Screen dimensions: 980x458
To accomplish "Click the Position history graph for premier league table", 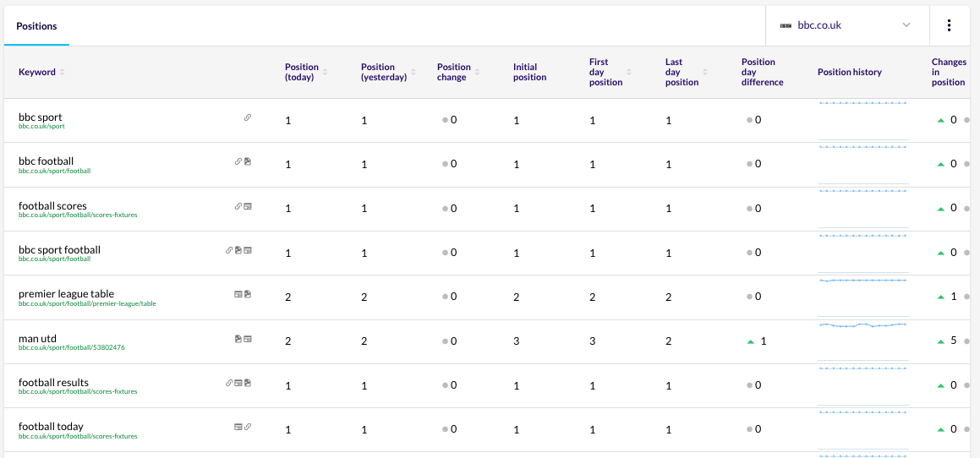I will [x=863, y=297].
